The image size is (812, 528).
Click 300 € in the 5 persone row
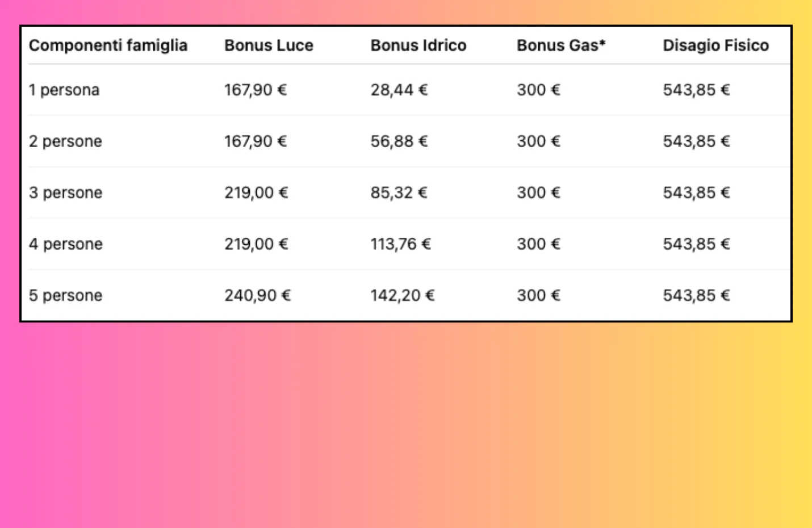[x=538, y=295]
